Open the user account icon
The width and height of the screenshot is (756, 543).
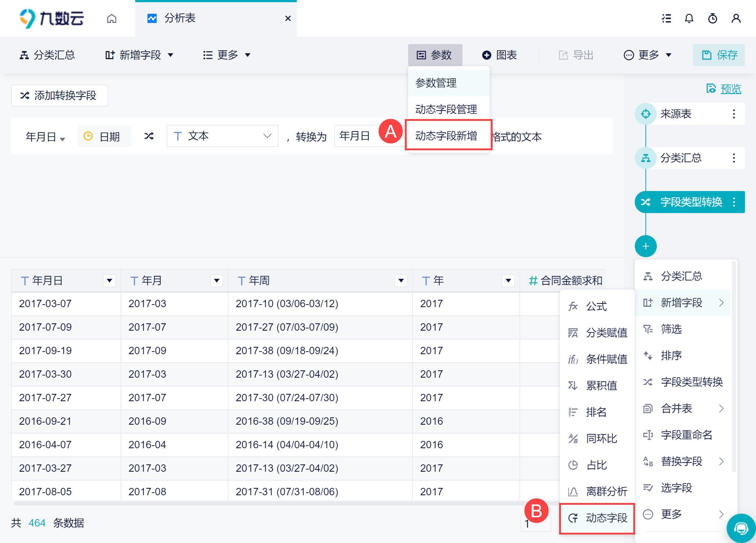(736, 18)
